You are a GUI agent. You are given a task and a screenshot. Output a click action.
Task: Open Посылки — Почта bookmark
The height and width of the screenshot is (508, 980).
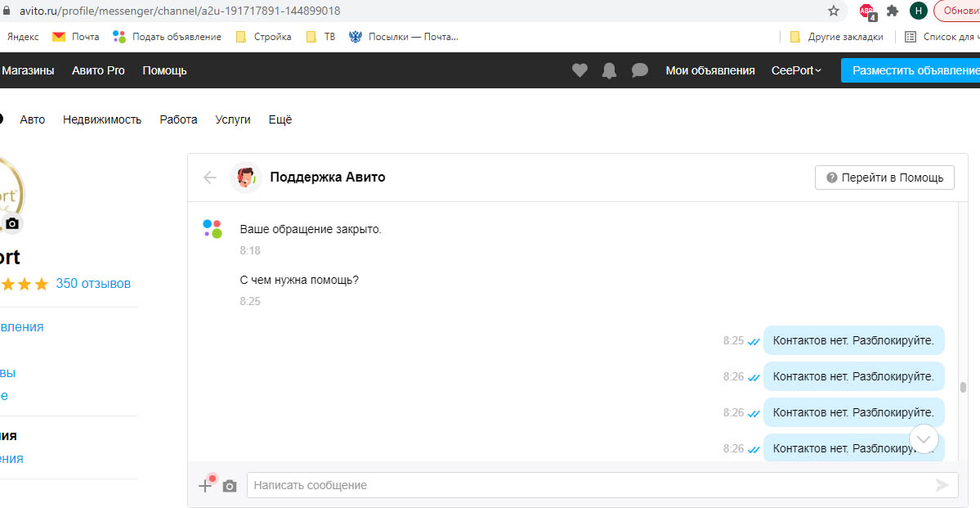[x=404, y=37]
